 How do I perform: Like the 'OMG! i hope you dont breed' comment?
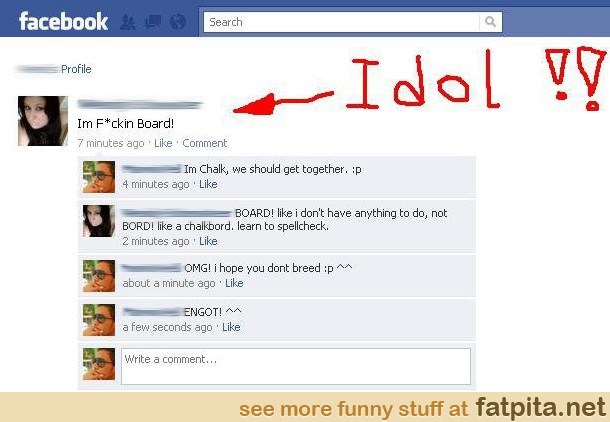click(x=234, y=283)
